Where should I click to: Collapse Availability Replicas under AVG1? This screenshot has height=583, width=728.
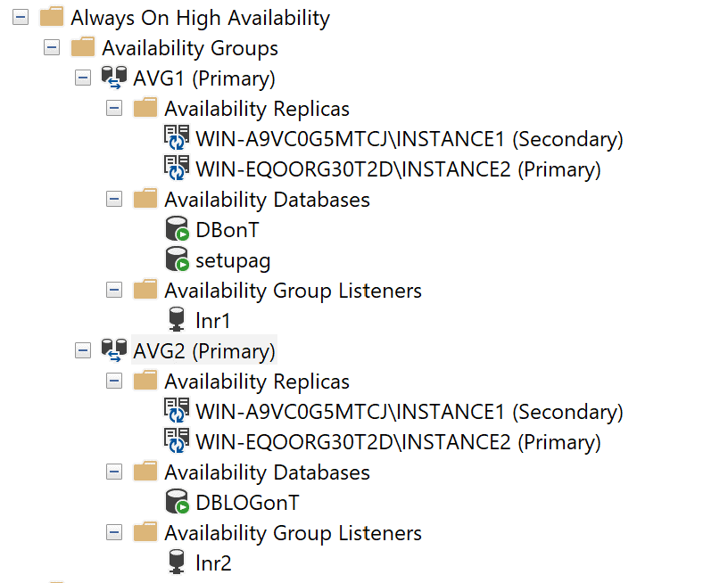113,109
